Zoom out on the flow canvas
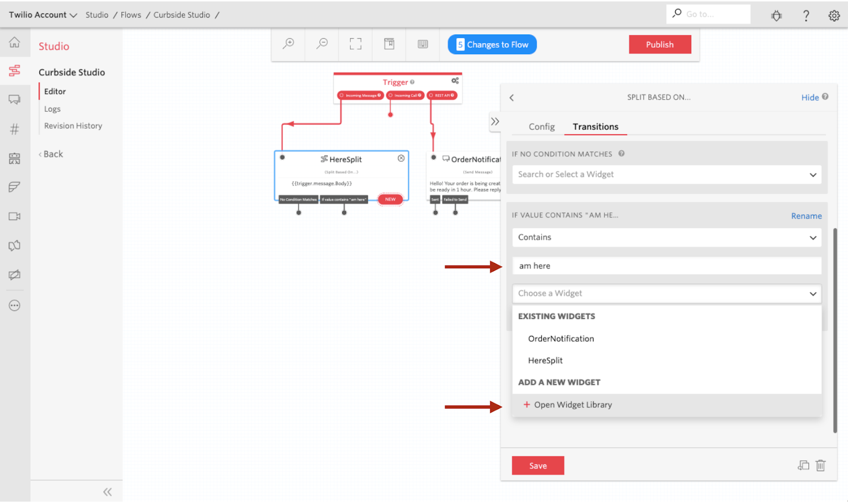Viewport: 848px width, 504px height. pyautogui.click(x=322, y=44)
